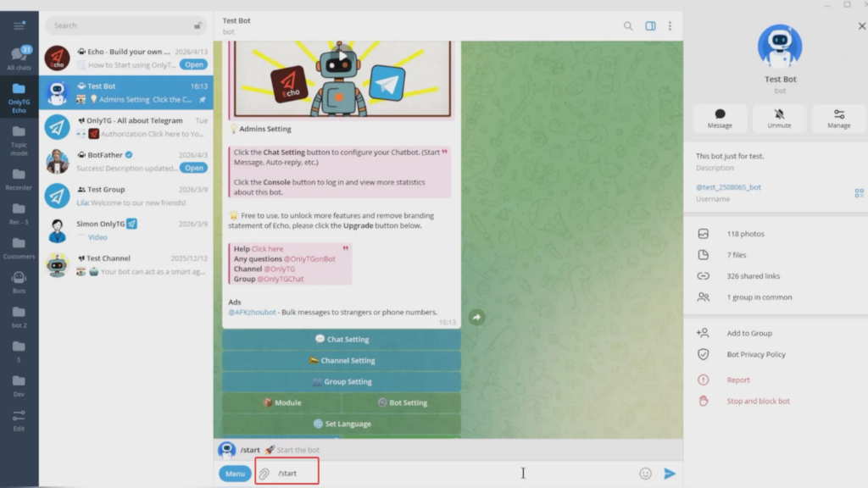Image resolution: width=868 pixels, height=488 pixels.
Task: Unmute Test Bot notifications
Action: 779,119
